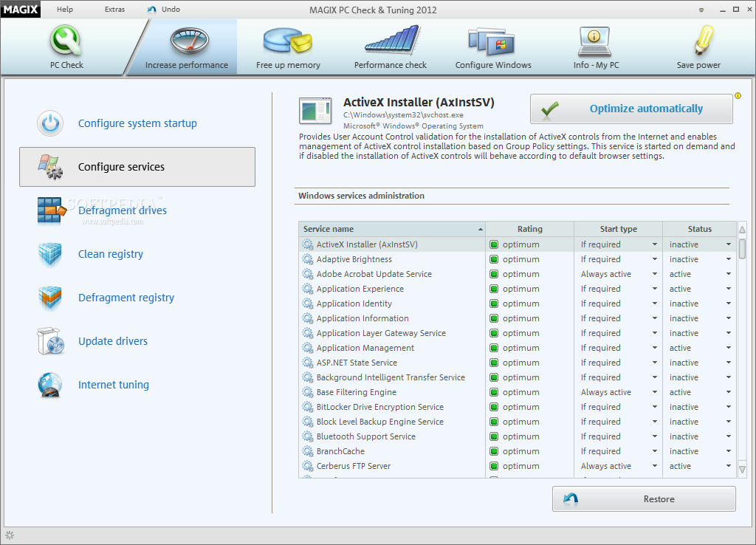Click the Status value for Application Identity
Image resolution: width=756 pixels, height=545 pixels.
click(684, 304)
